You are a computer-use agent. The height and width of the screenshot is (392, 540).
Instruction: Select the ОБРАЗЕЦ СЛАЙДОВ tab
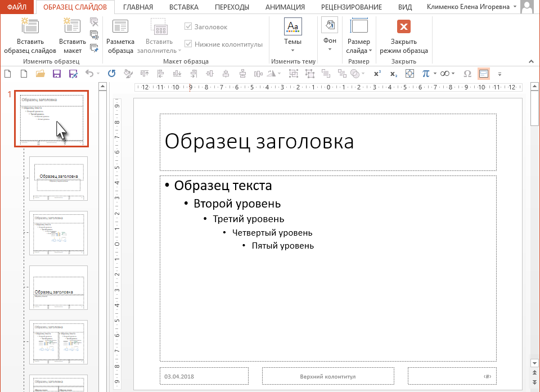tap(75, 7)
